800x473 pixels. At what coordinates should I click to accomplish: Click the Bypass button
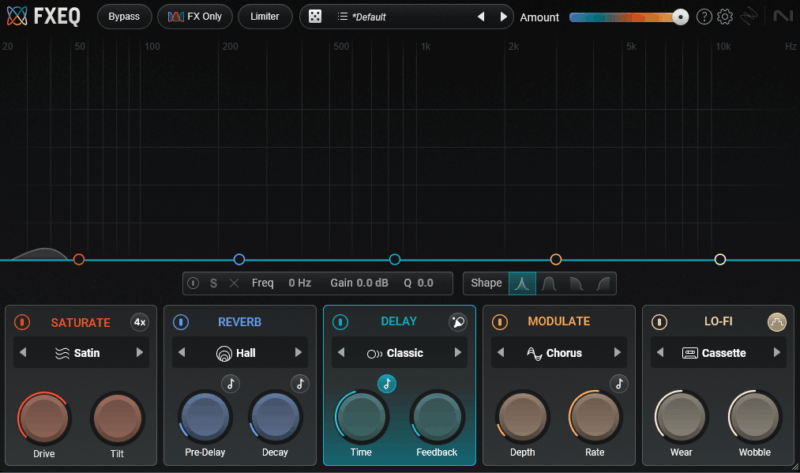(x=124, y=17)
